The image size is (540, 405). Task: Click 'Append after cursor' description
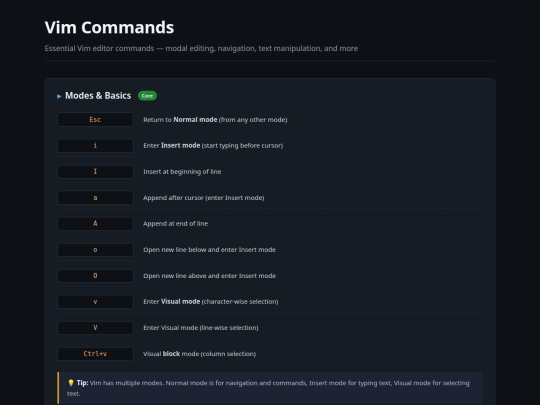tap(204, 198)
